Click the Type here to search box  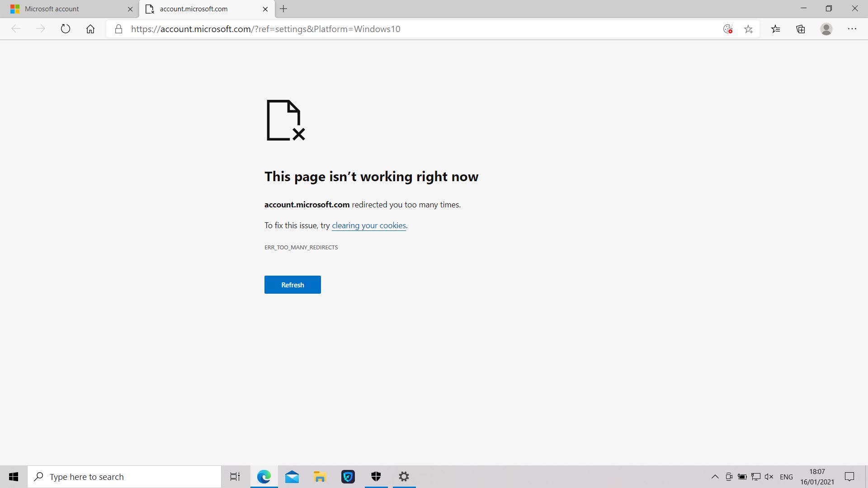click(x=124, y=477)
